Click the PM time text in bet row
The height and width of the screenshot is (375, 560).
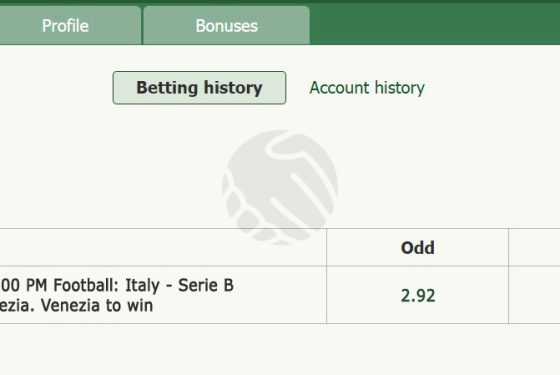click(36, 285)
